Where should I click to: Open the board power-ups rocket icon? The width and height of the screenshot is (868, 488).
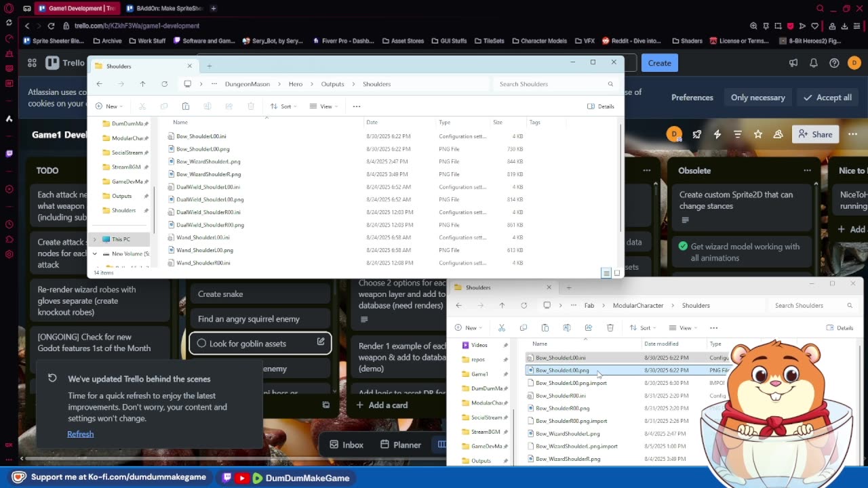click(696, 134)
